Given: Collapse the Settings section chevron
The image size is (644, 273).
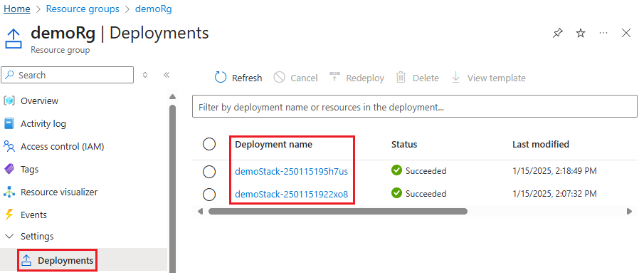Looking at the screenshot, I should point(9,237).
